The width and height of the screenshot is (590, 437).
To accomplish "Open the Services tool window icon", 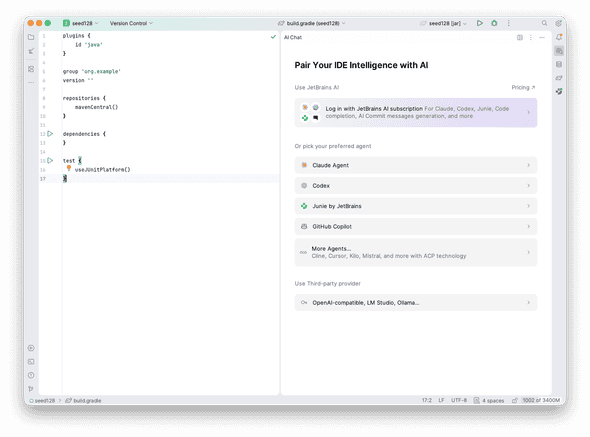I will pos(31,348).
